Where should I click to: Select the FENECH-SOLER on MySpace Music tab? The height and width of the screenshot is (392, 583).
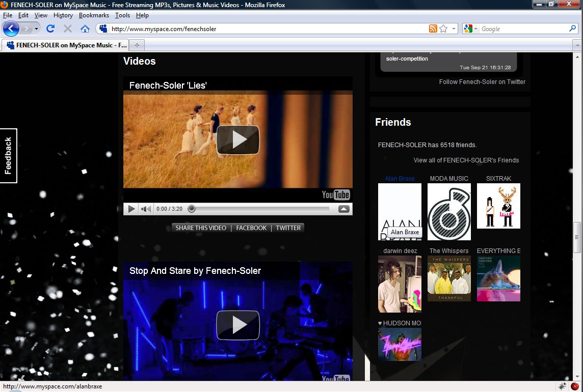(65, 45)
